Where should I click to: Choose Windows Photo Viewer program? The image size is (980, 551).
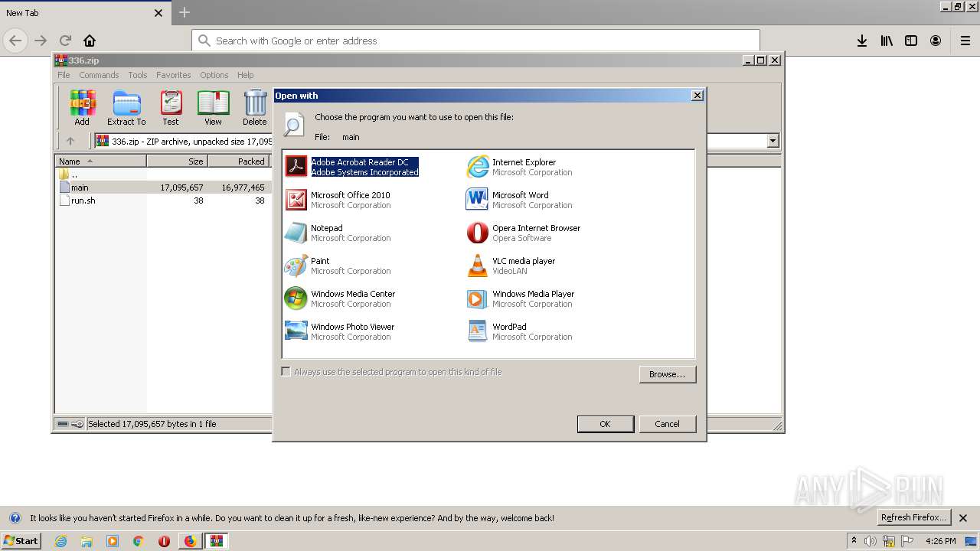(340, 331)
